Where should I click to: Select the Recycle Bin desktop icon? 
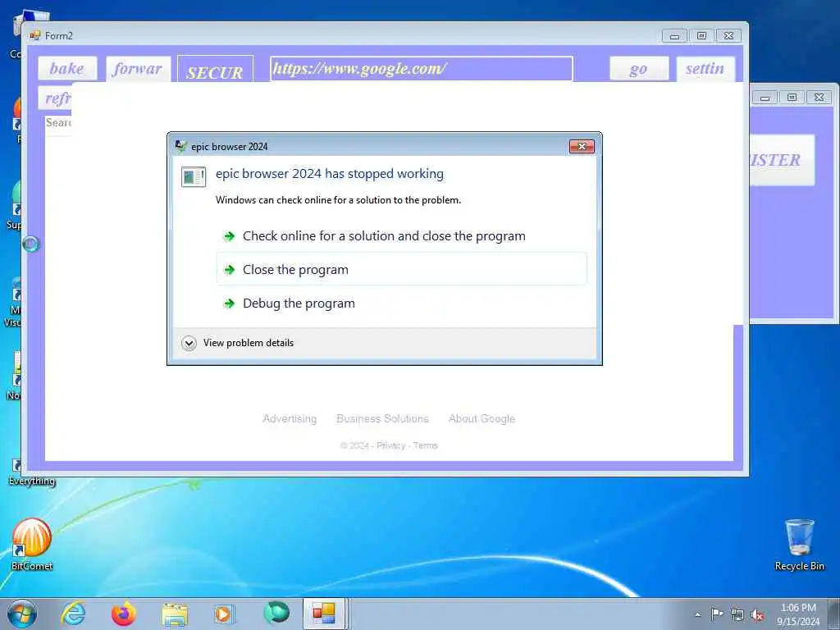click(x=799, y=545)
